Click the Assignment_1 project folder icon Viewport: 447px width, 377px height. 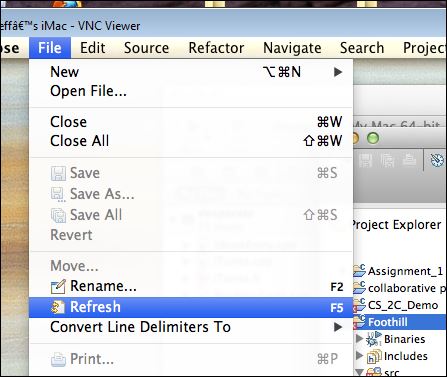click(359, 271)
